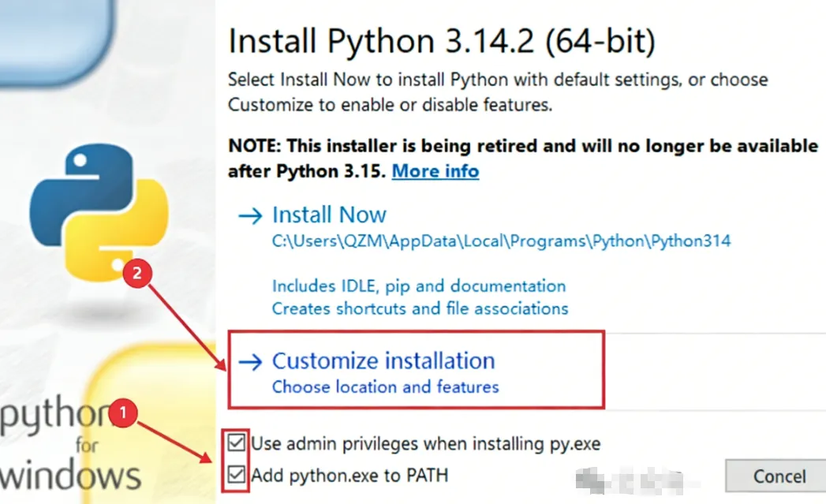
Task: Uncheck the 'Use admin privileges' checkbox
Action: [x=237, y=442]
